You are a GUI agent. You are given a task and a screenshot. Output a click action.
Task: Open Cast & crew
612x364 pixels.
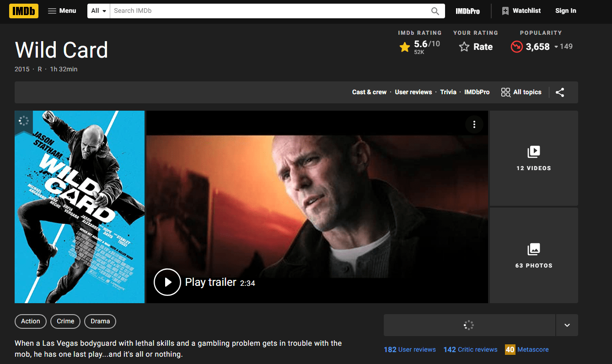click(x=369, y=92)
